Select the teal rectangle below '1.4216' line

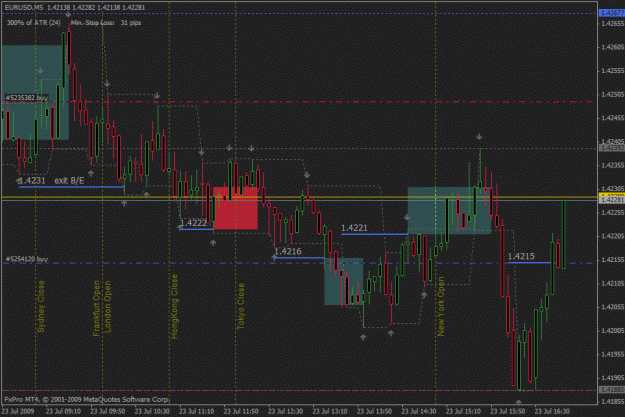tap(344, 281)
